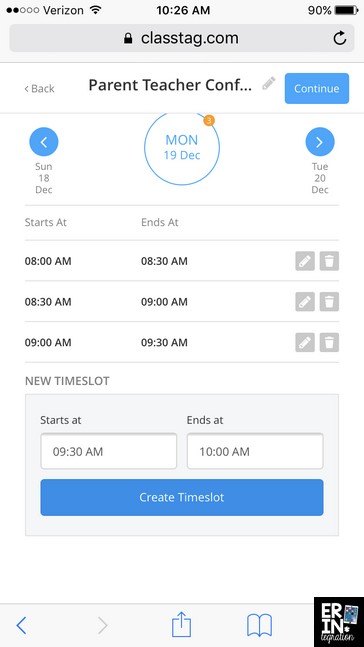Go Back to the previous step
Screen dimensions: 364x647
point(39,88)
